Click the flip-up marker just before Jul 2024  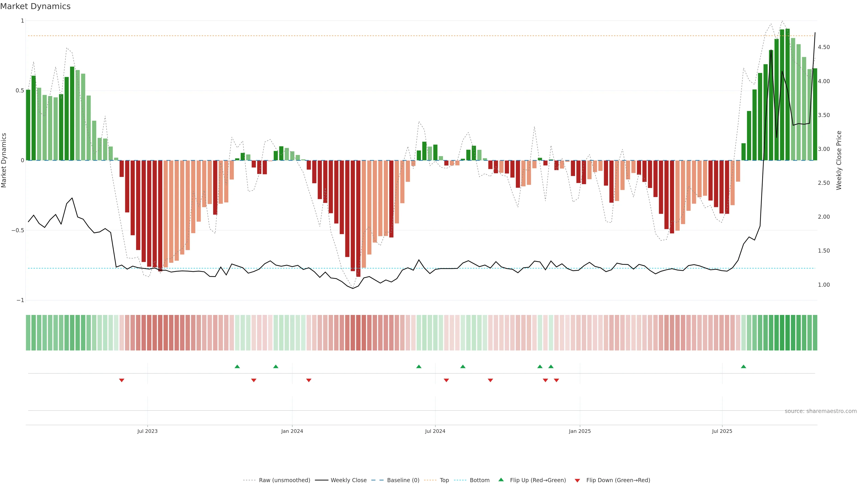(x=419, y=366)
